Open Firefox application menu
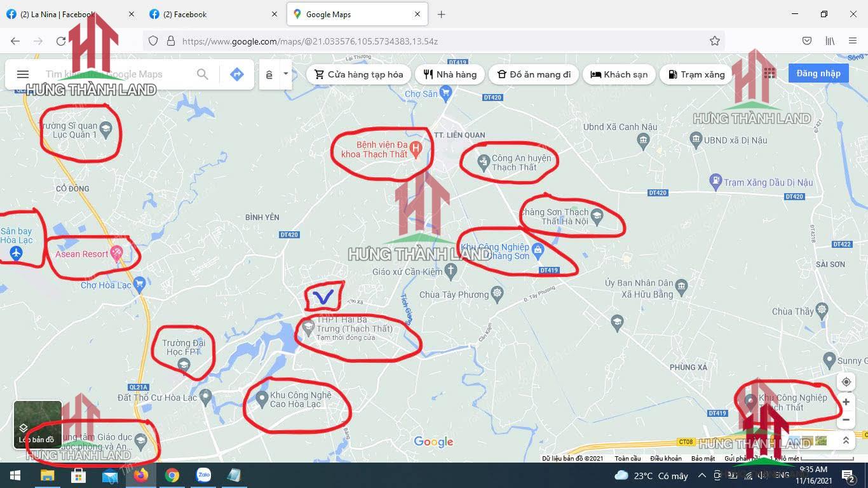Viewport: 868px width, 488px height. [x=853, y=41]
